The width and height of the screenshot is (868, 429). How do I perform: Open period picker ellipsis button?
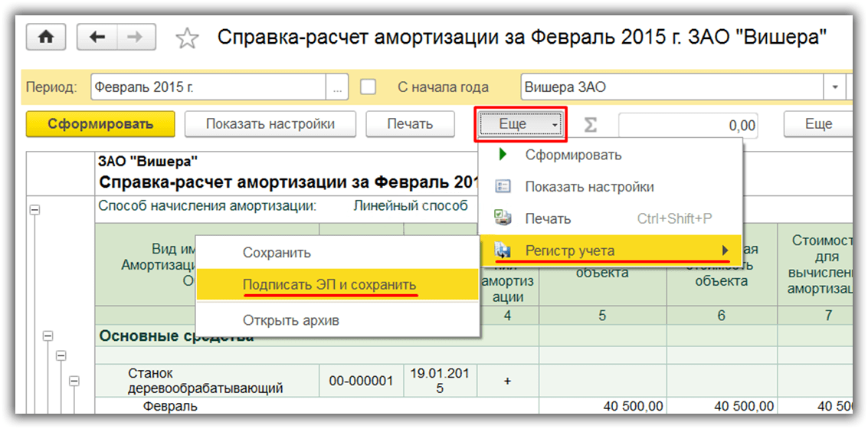click(338, 87)
